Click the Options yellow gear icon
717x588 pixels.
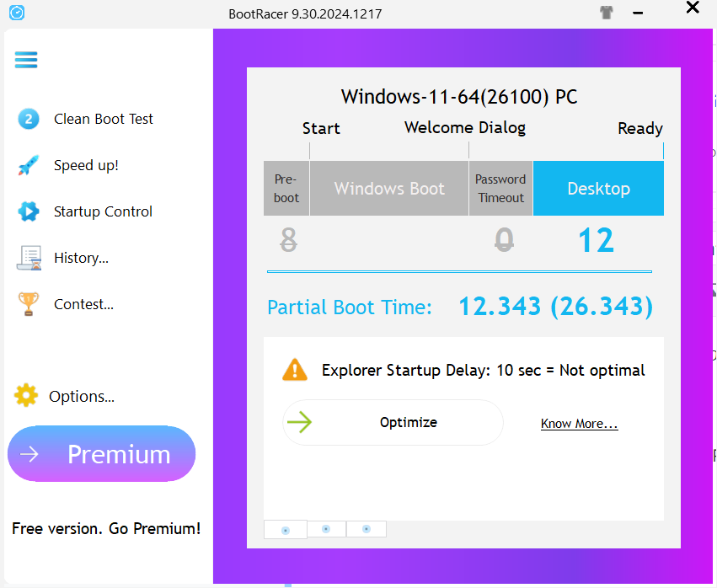point(26,395)
